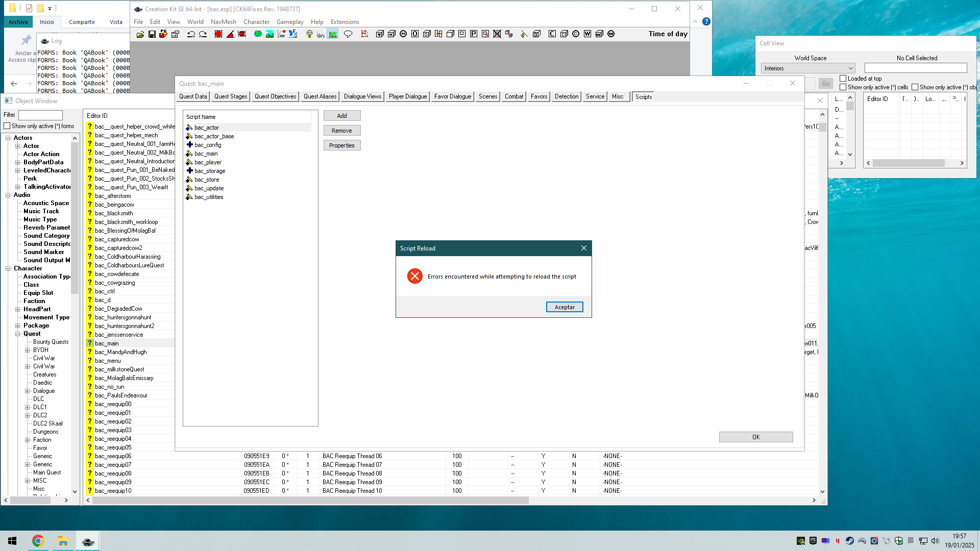Click the boxed W toolbar icon

point(587,34)
